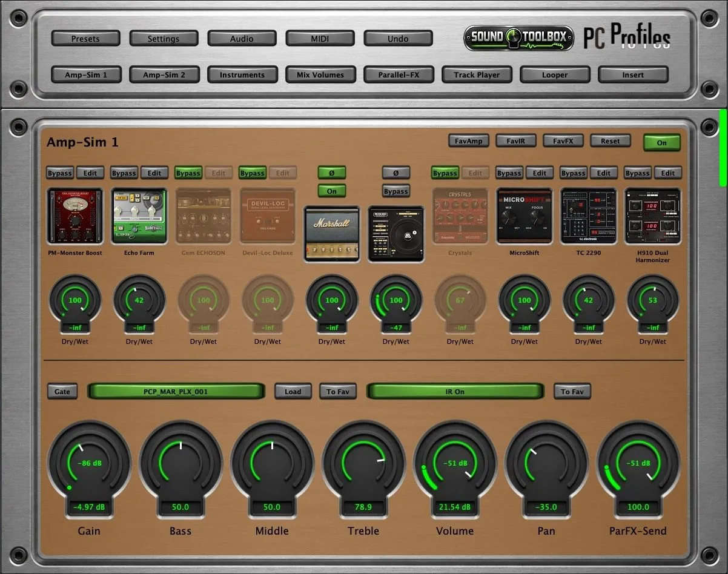Un-bypass the Devil-Loc Deluxe effect

pos(253,173)
